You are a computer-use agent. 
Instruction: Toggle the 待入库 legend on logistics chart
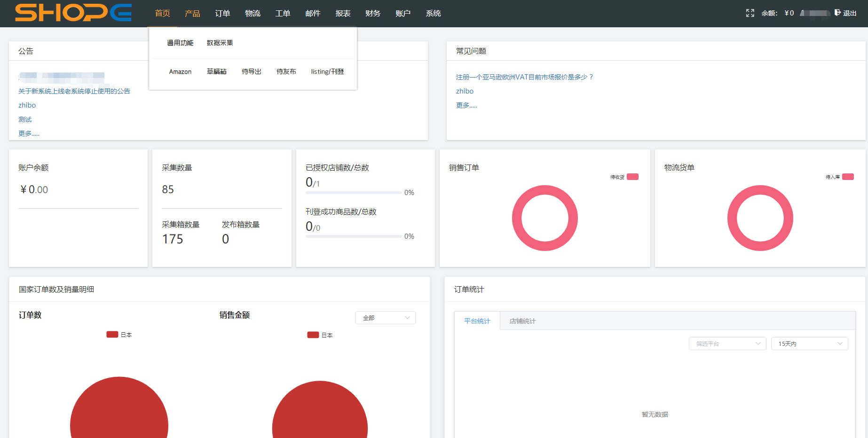point(840,177)
